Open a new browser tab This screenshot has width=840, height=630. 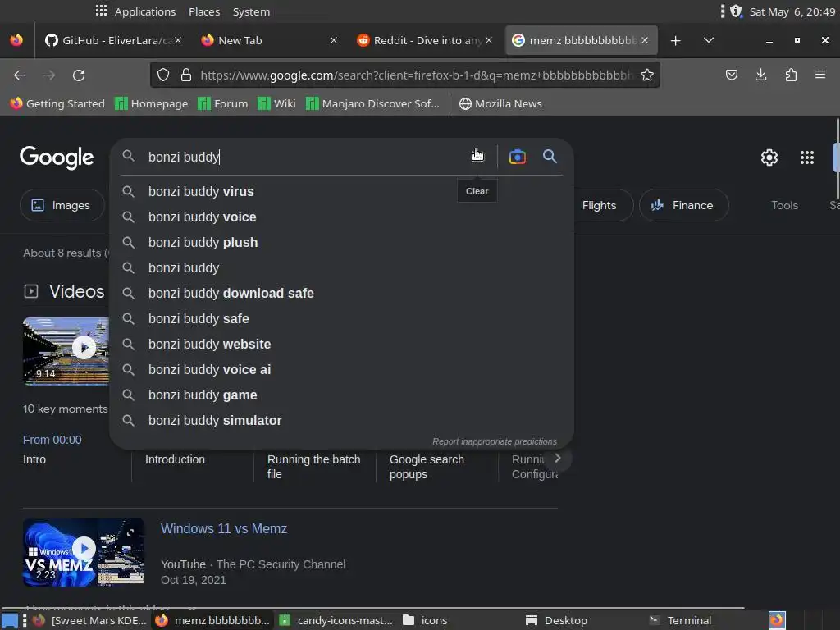pos(676,41)
